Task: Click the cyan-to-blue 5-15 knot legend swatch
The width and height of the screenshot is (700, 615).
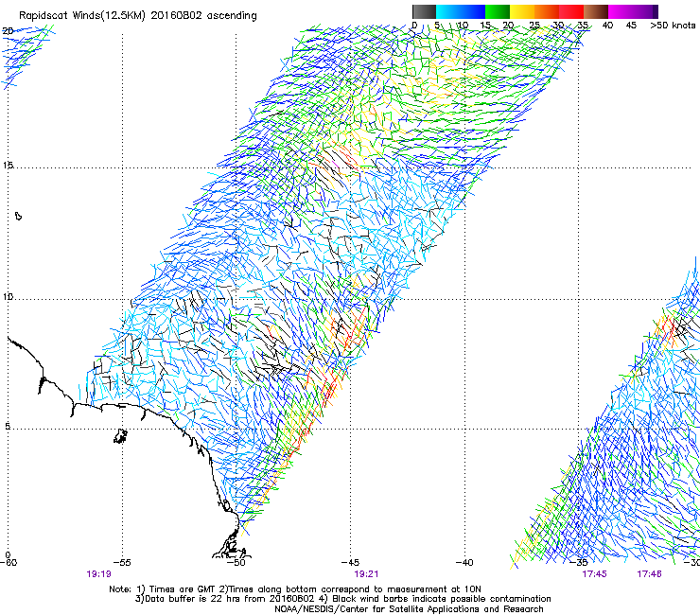Action: click(x=461, y=11)
